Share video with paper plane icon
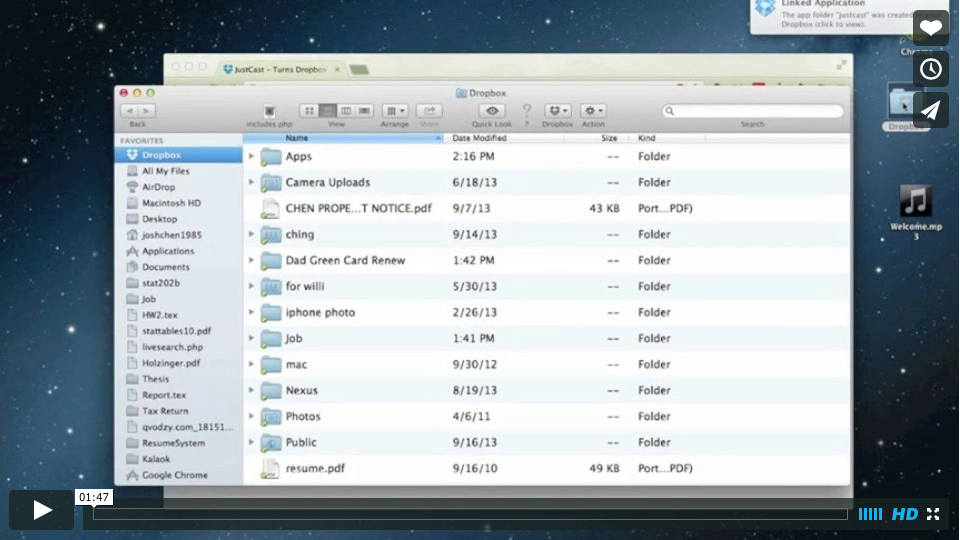Image resolution: width=960 pixels, height=540 pixels. 931,110
